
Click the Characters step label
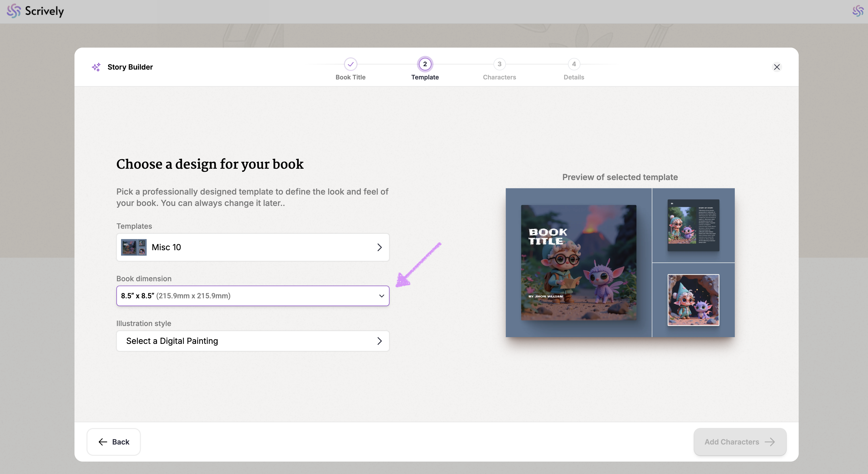[x=499, y=77]
